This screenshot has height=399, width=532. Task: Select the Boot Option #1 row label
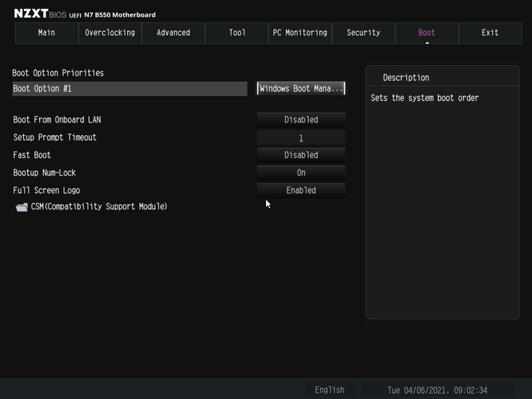click(x=129, y=89)
